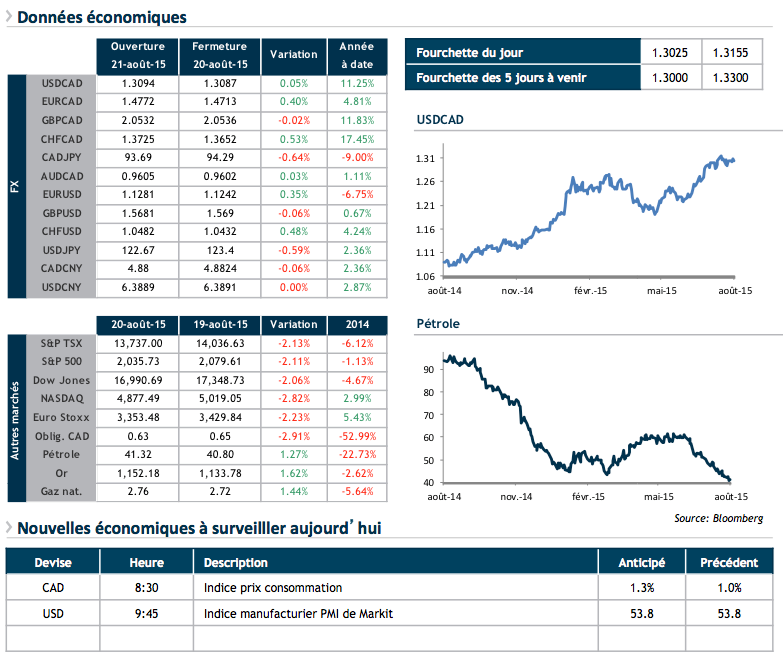Select the EURCAD row label in FX table
This screenshot has width=783, height=657.
tap(60, 101)
